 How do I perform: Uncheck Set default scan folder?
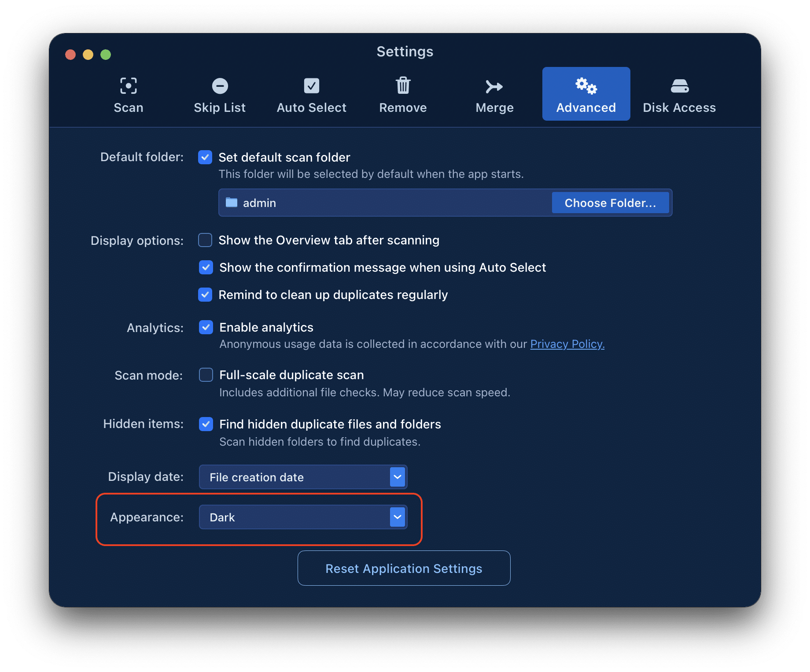(x=205, y=157)
